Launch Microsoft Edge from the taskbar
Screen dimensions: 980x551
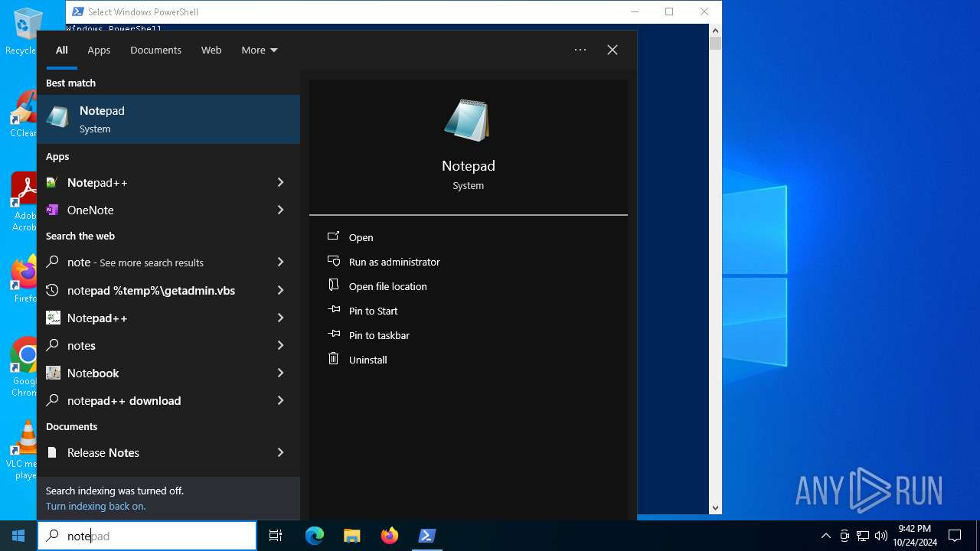point(315,536)
